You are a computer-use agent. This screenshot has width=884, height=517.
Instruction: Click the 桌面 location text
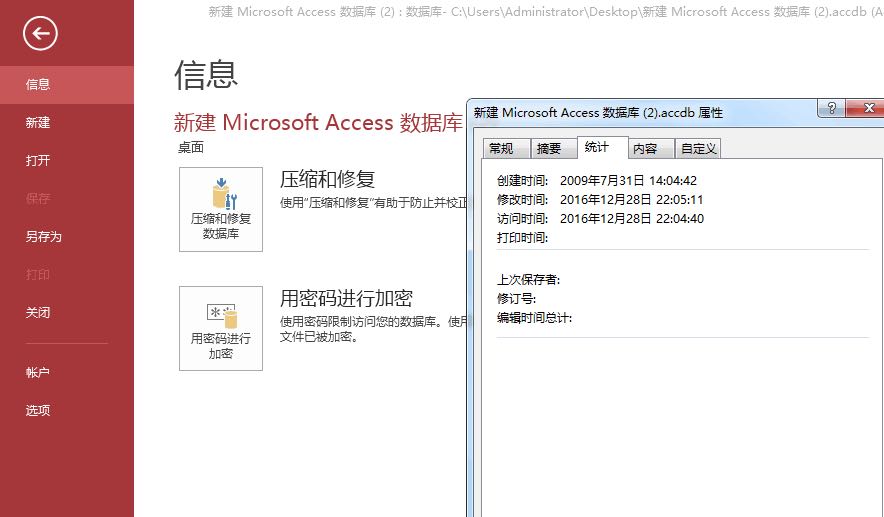coord(191,148)
